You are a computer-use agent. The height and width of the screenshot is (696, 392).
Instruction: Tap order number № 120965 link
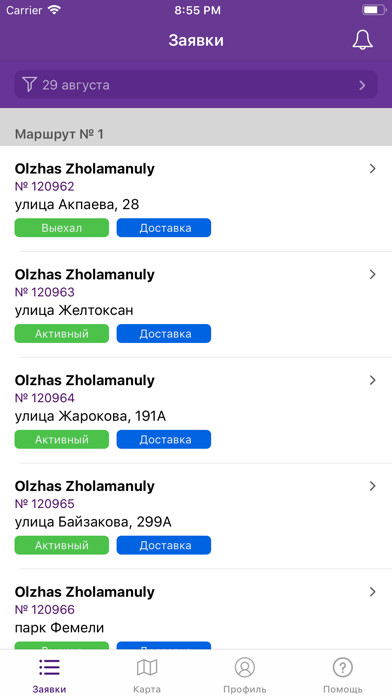(44, 504)
